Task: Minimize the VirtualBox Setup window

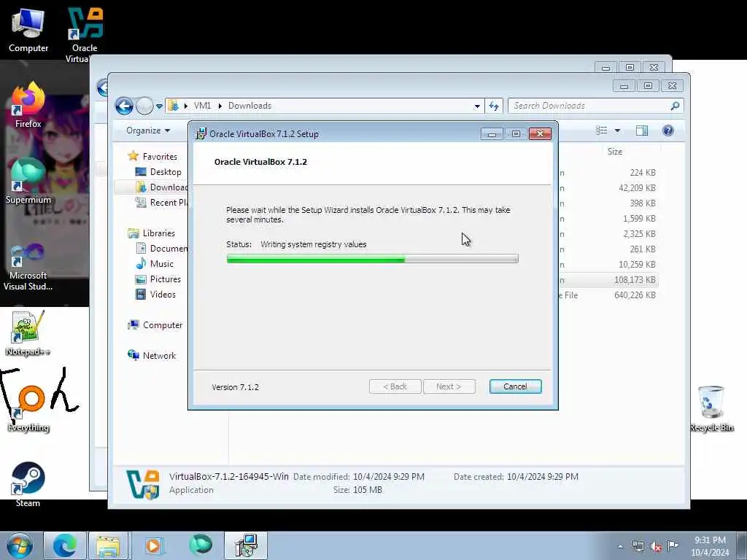Action: (x=492, y=134)
